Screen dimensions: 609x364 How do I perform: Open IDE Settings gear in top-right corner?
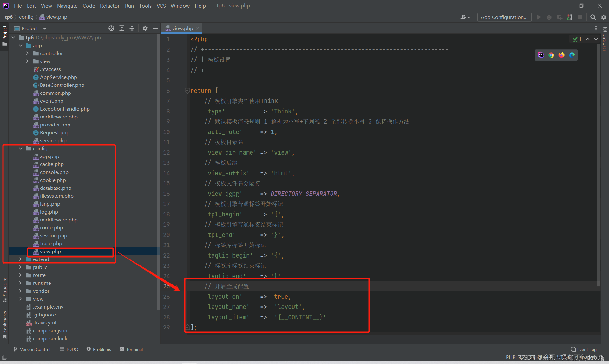pyautogui.click(x=604, y=17)
